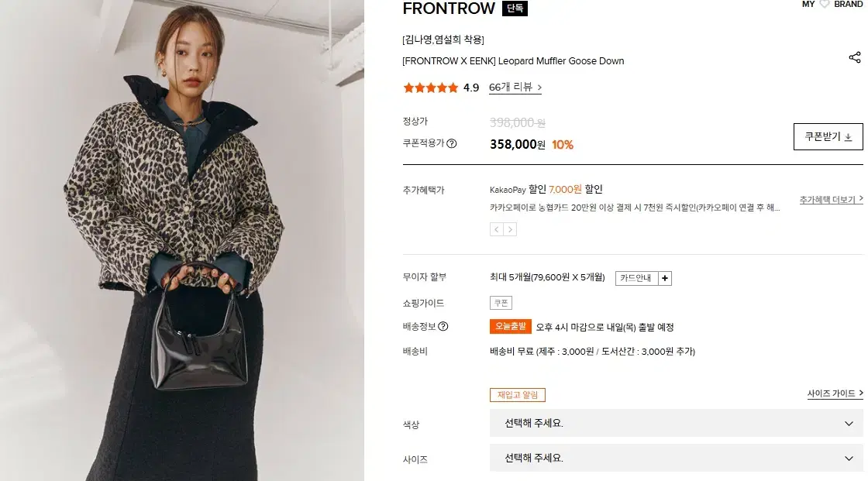Open the 색상 color dropdown
Image resolution: width=868 pixels, height=481 pixels.
676,424
